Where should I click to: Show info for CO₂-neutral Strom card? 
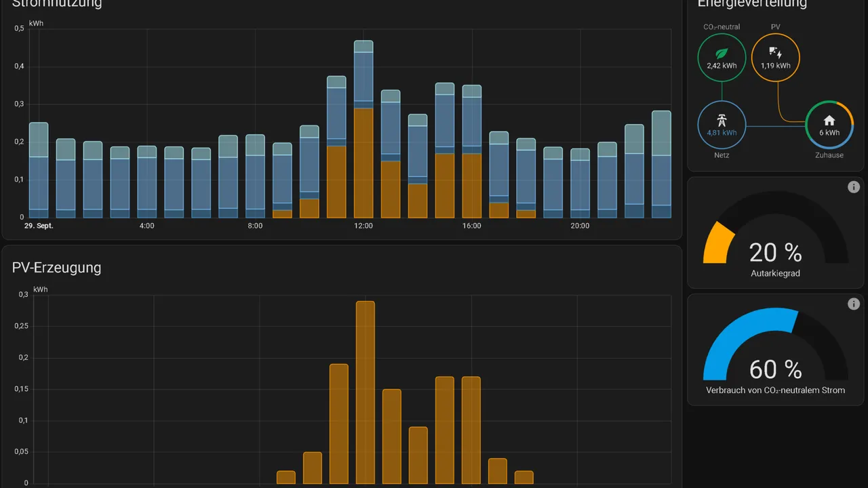click(854, 304)
